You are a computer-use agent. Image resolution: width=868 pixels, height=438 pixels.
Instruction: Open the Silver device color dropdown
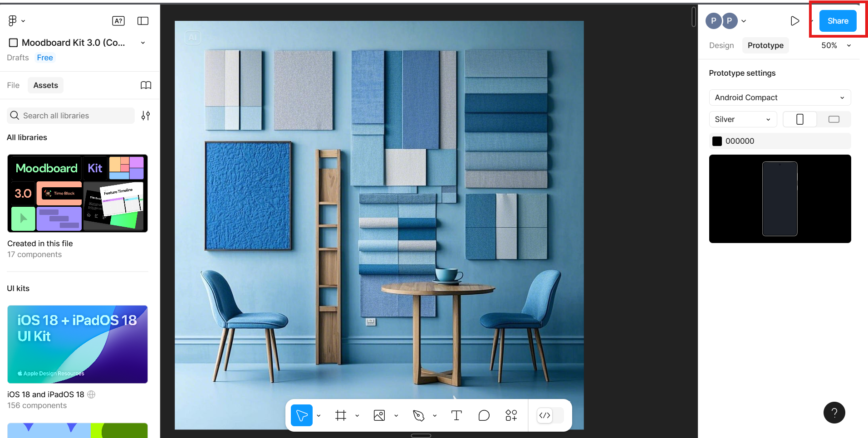(x=742, y=119)
